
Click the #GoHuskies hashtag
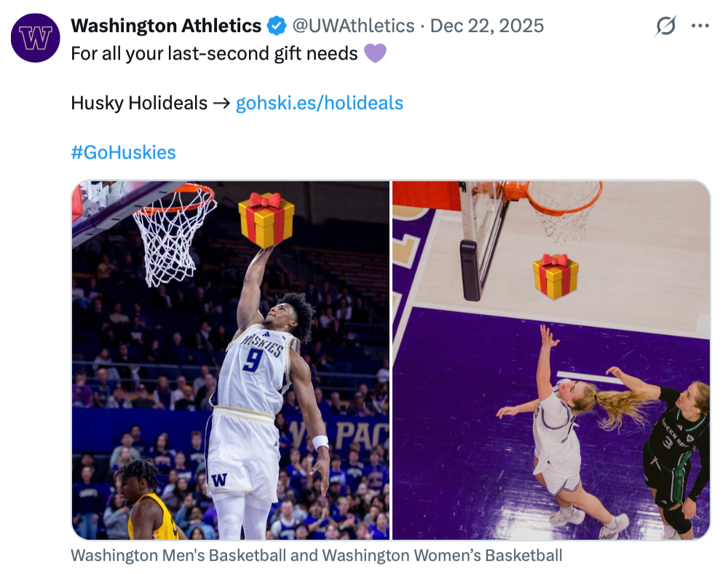[123, 152]
